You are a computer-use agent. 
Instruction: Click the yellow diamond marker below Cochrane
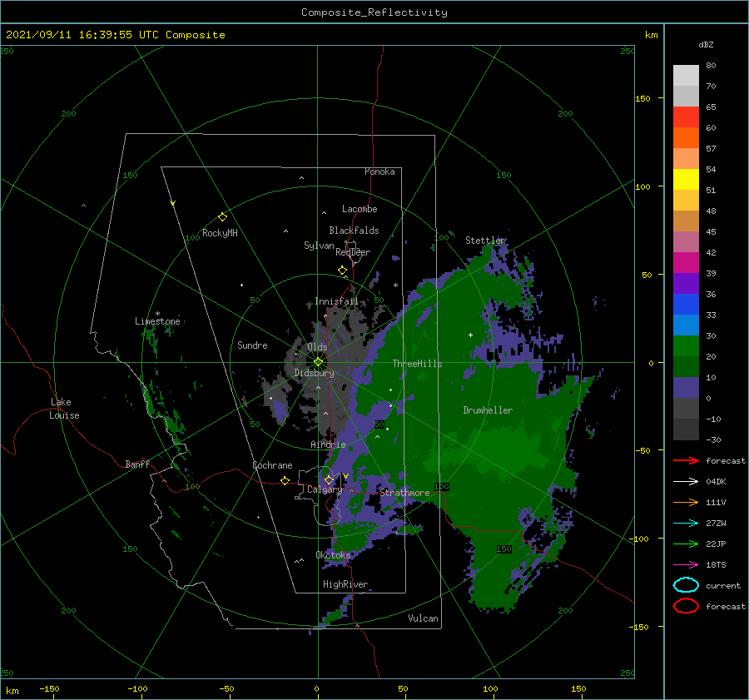pyautogui.click(x=285, y=480)
